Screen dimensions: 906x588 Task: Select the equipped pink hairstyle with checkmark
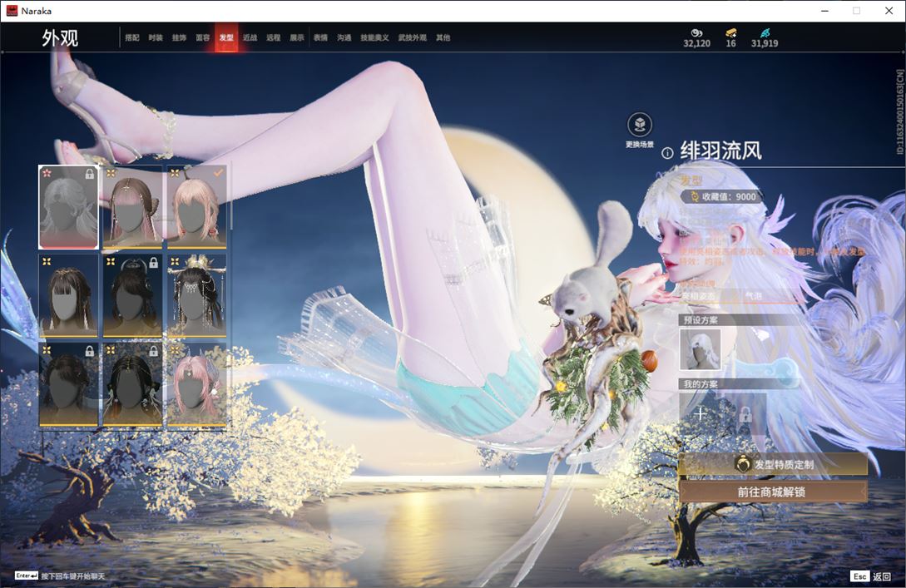[x=196, y=207]
